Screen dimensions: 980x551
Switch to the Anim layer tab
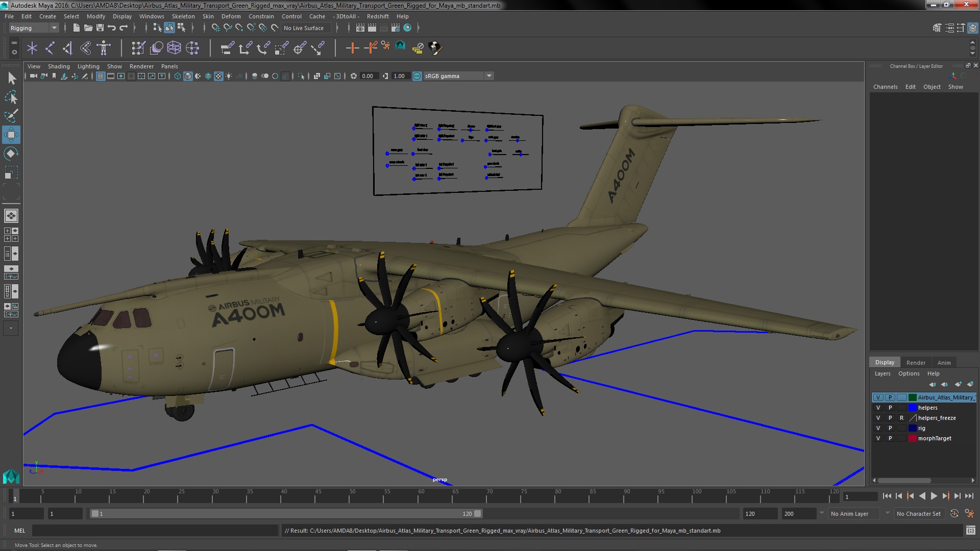tap(944, 363)
